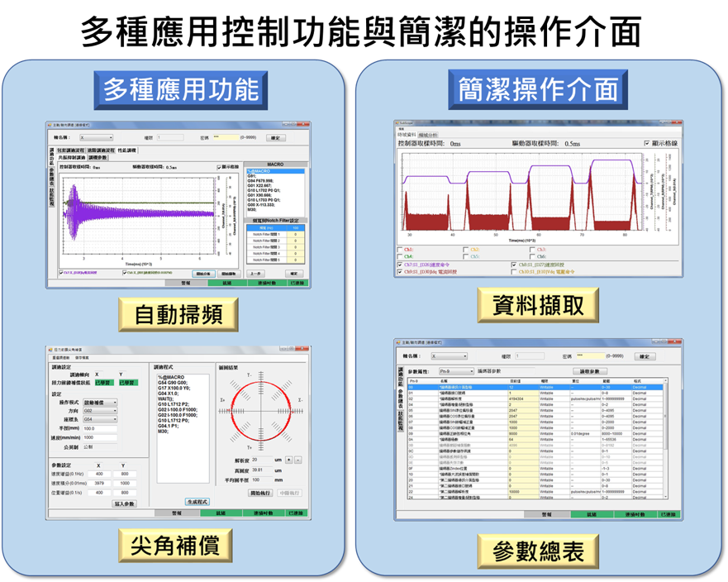Toggle the Ch8 速度回授 channel checkbox
Viewport: 728px width, 582px height.
(514, 265)
